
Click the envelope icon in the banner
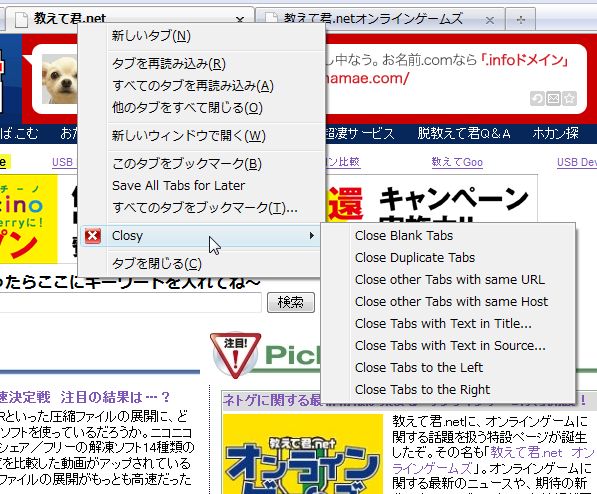point(553,99)
